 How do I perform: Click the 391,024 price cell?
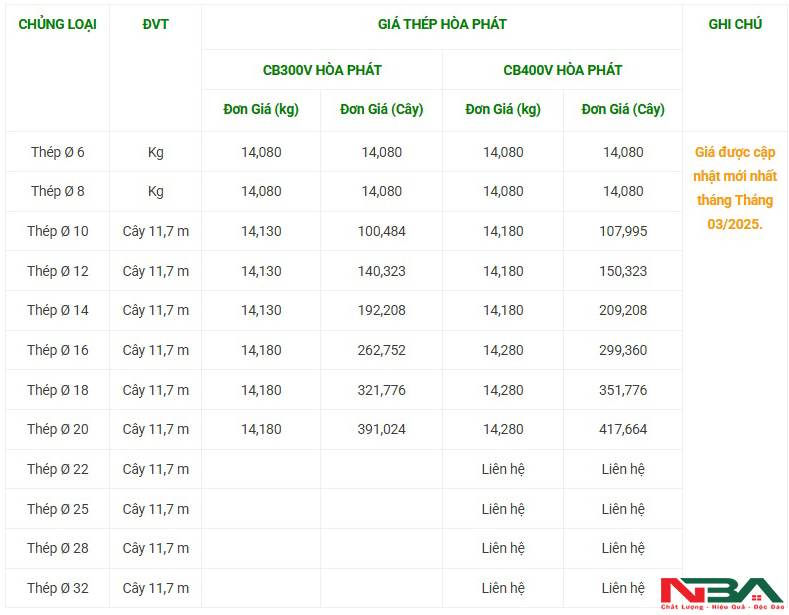coord(381,429)
